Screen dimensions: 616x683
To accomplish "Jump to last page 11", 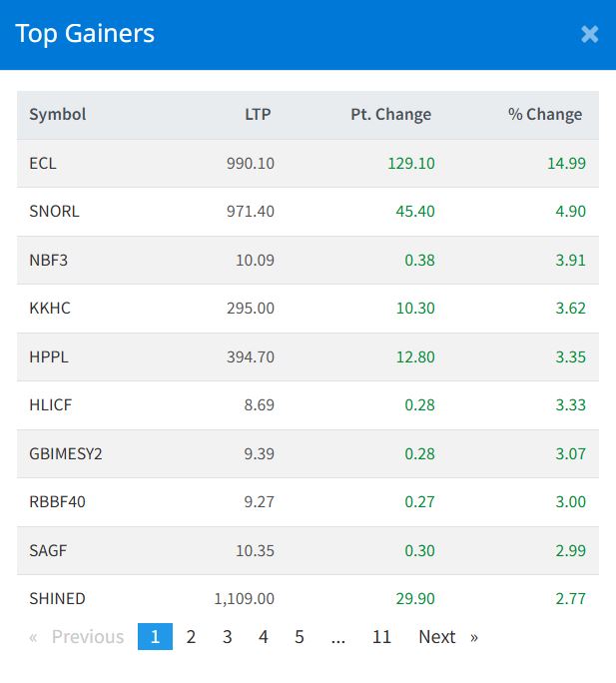I will (x=381, y=636).
